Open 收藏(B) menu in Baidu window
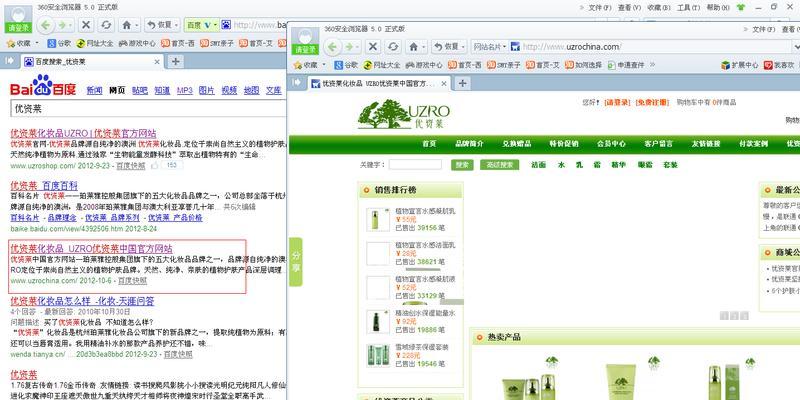 (659, 8)
